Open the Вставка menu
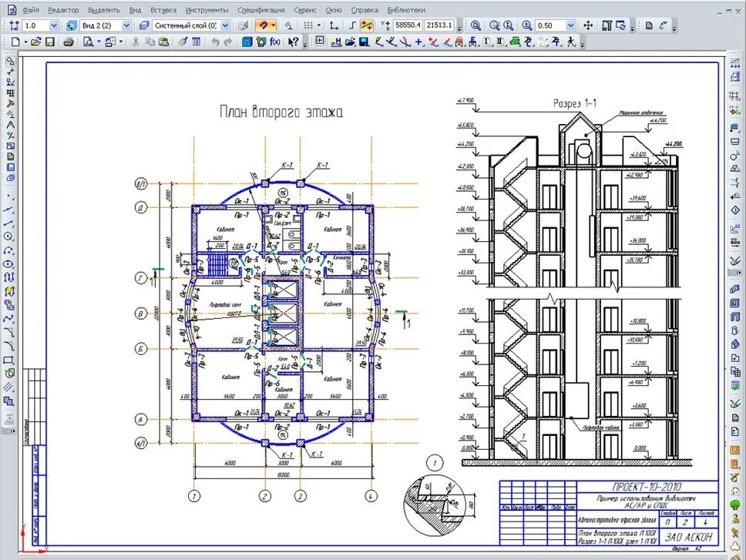The height and width of the screenshot is (560, 746). (163, 9)
